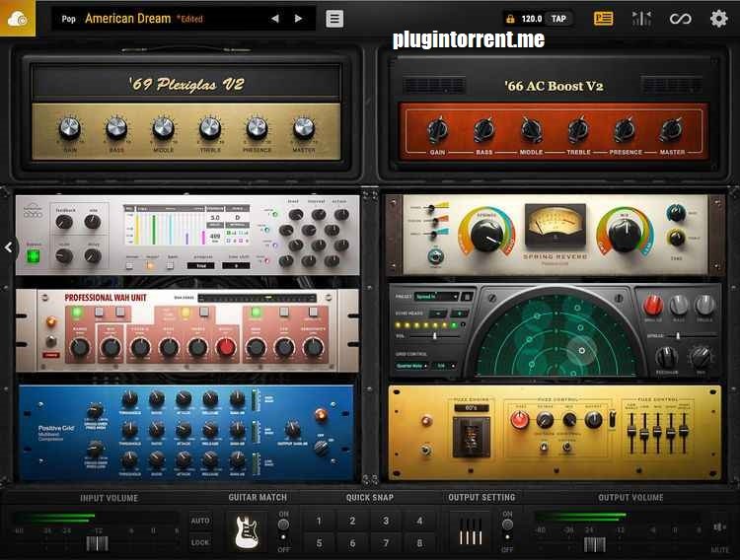Click the AUTO input button
The image size is (740, 560).
pyautogui.click(x=200, y=521)
